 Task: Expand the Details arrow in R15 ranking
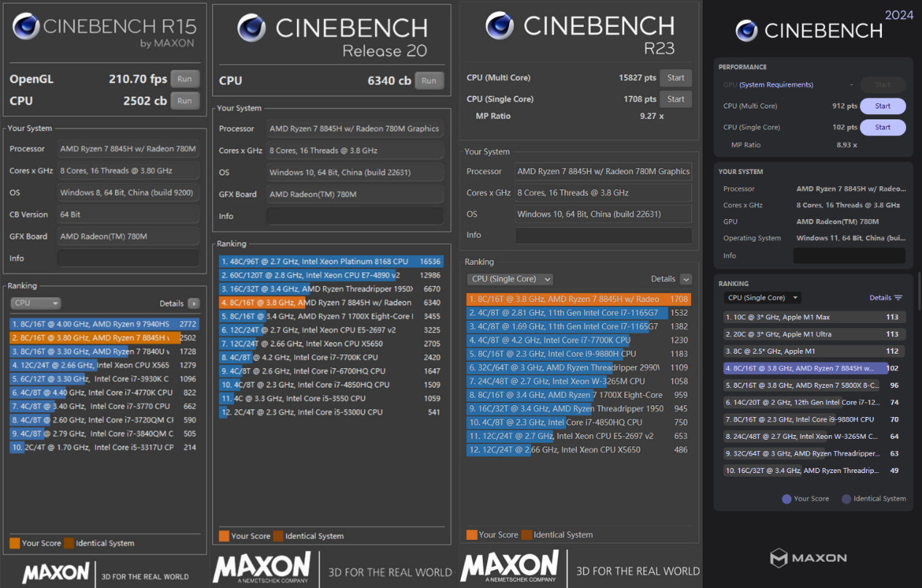pos(194,303)
